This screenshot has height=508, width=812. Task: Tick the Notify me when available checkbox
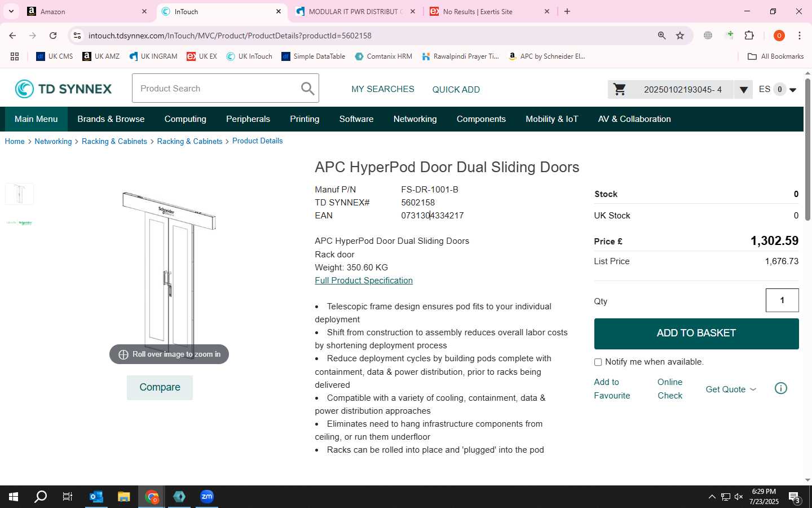598,362
